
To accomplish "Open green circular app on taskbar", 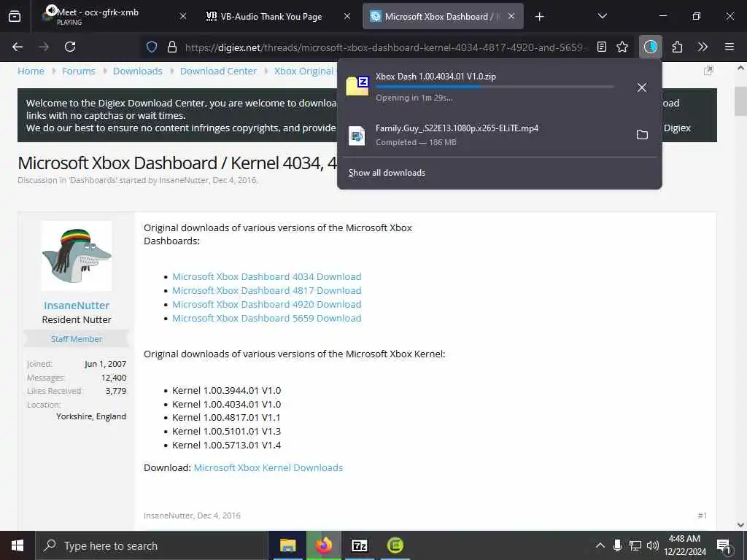I will coord(395,545).
